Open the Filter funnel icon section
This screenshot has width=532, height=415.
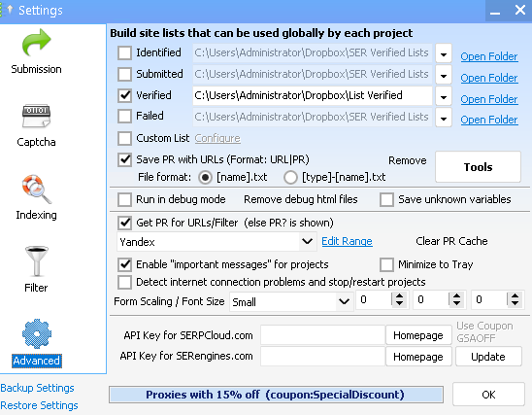tap(36, 261)
